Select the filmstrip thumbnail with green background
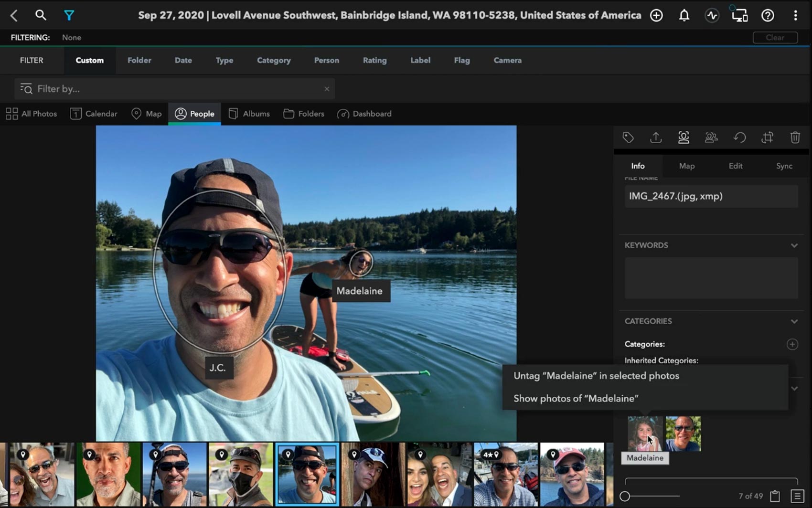 pos(108,474)
